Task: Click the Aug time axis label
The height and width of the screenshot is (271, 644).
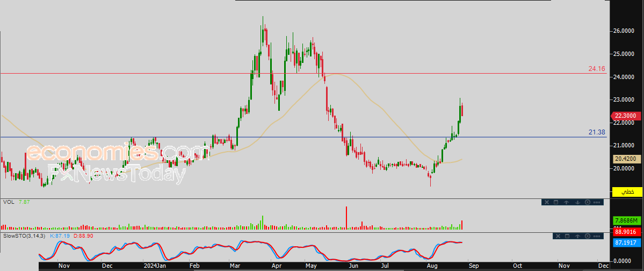Action: (431, 266)
